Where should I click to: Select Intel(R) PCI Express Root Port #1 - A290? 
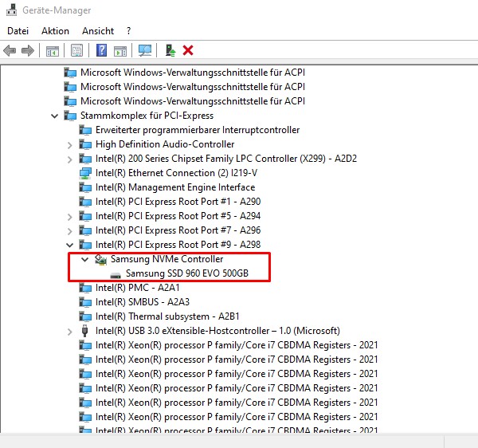click(178, 202)
